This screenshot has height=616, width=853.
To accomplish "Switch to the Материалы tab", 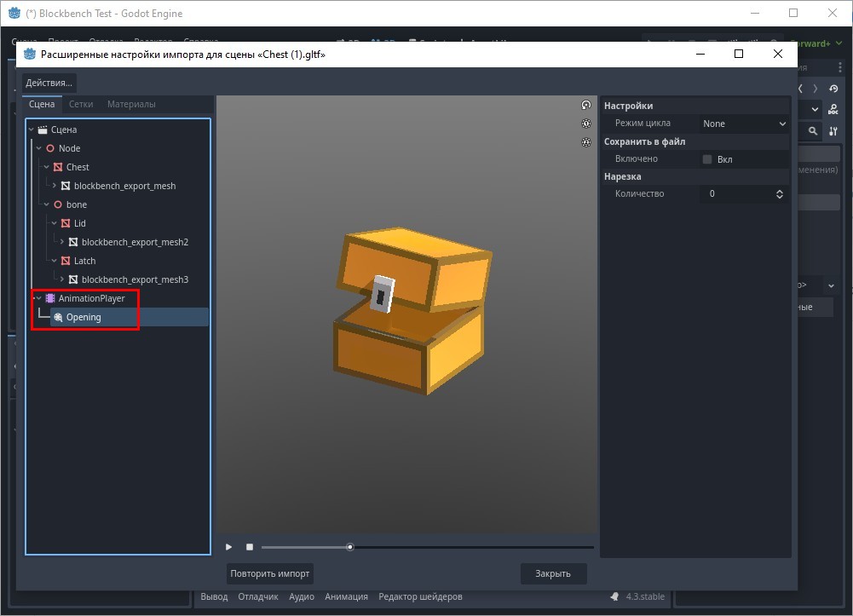I will point(131,104).
